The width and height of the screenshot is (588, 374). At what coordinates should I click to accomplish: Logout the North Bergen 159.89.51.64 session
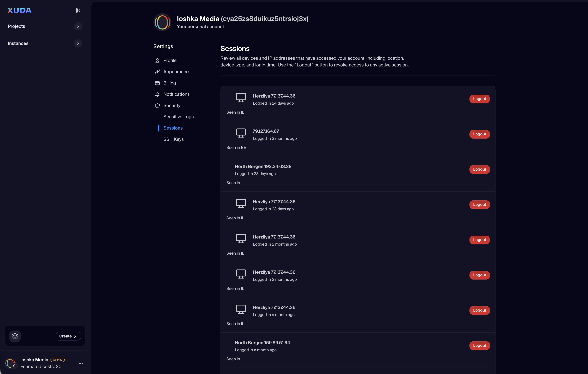(x=479, y=345)
